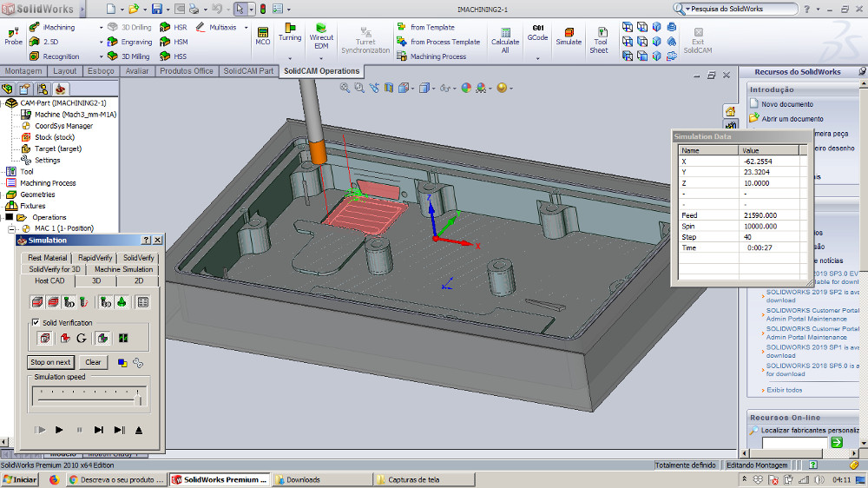Open the Probe operation tool
868x488 pixels.
tap(13, 36)
